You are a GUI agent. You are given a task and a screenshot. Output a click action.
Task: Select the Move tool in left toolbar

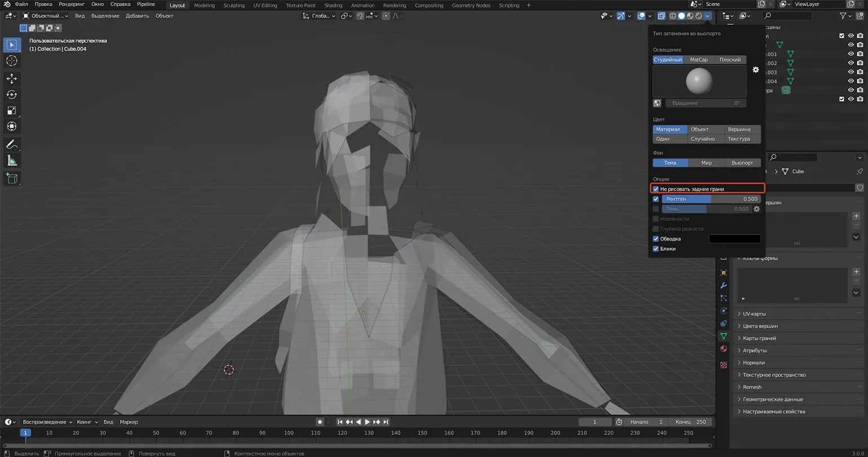pos(11,78)
